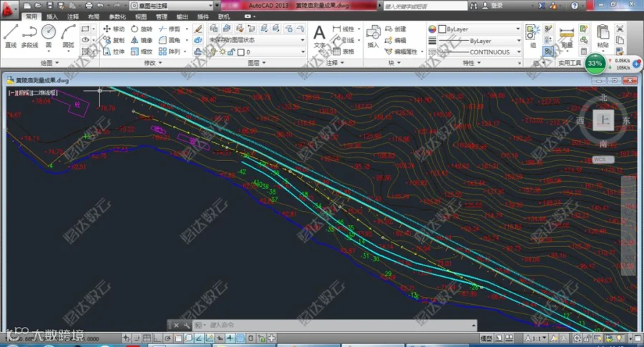Switch to the 注释 ribbon tab
This screenshot has height=347, width=644.
pyautogui.click(x=73, y=16)
